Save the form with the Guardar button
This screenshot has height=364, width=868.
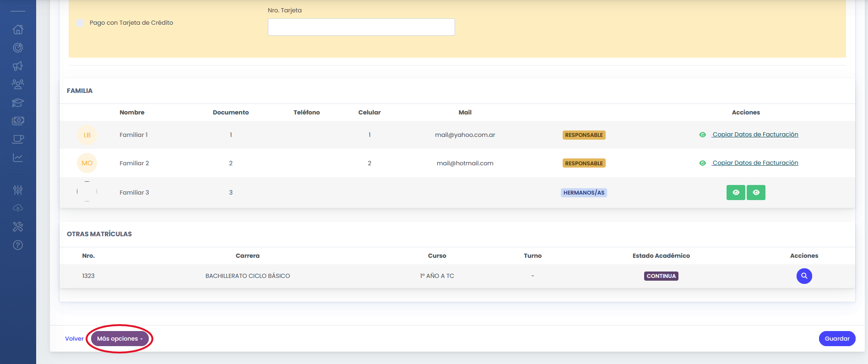837,339
